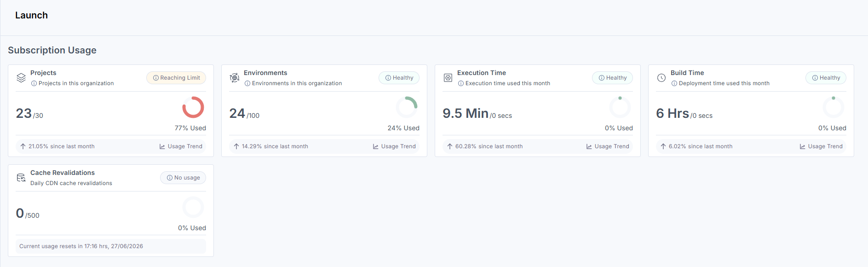
Task: Click the green Environments usage ring
Action: click(x=407, y=107)
